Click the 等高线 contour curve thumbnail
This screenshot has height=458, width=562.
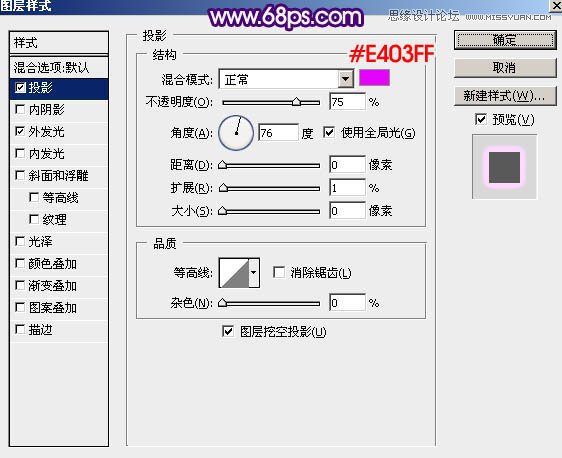click(234, 273)
